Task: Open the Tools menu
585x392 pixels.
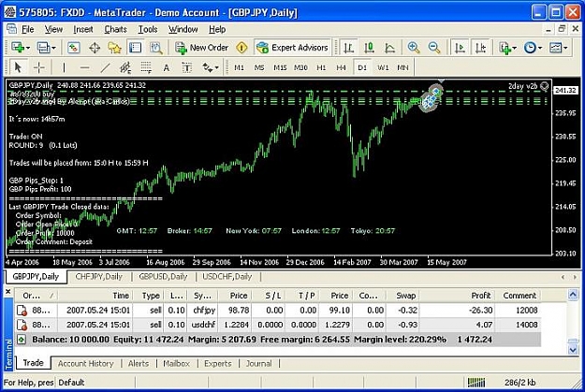Action: [x=148, y=29]
